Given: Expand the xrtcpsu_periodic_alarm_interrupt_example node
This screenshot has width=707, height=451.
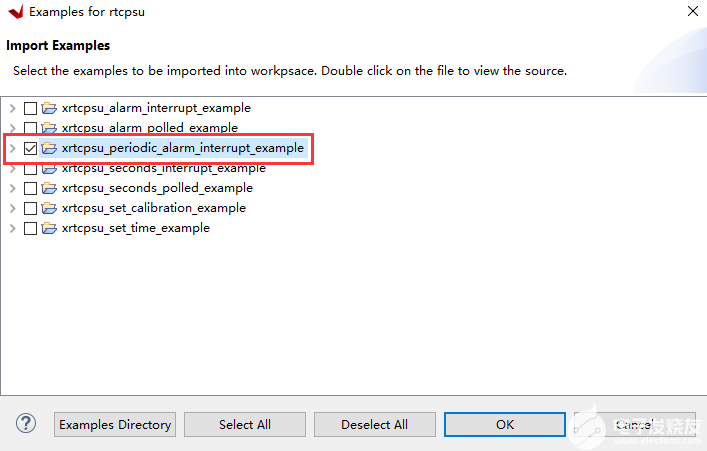Looking at the screenshot, I should click(x=12, y=148).
